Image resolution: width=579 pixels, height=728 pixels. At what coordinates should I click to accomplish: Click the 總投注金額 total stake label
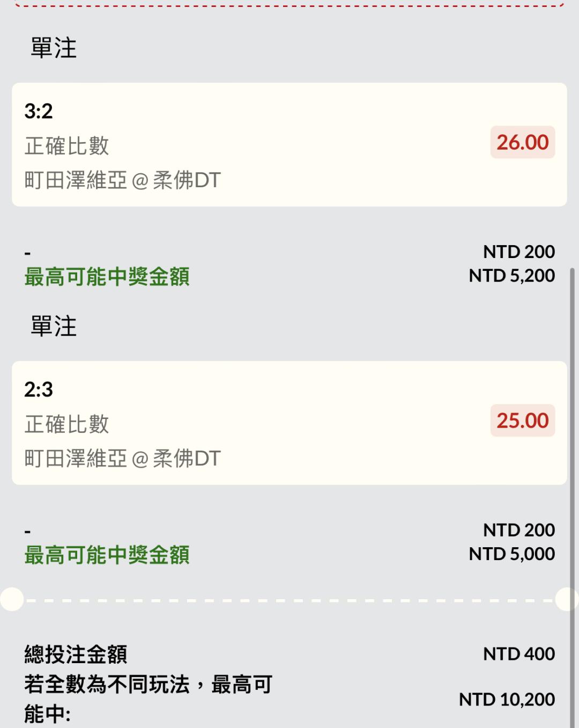tap(76, 655)
